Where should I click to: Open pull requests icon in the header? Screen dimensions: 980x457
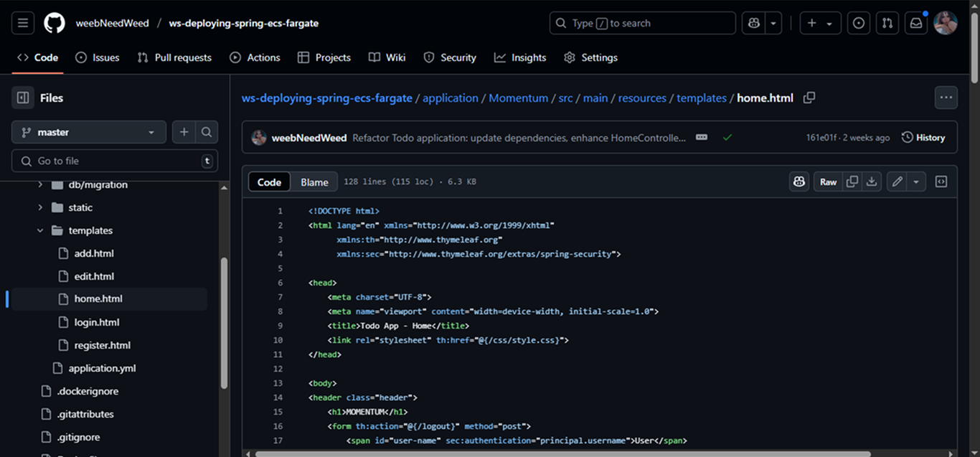coord(887,23)
